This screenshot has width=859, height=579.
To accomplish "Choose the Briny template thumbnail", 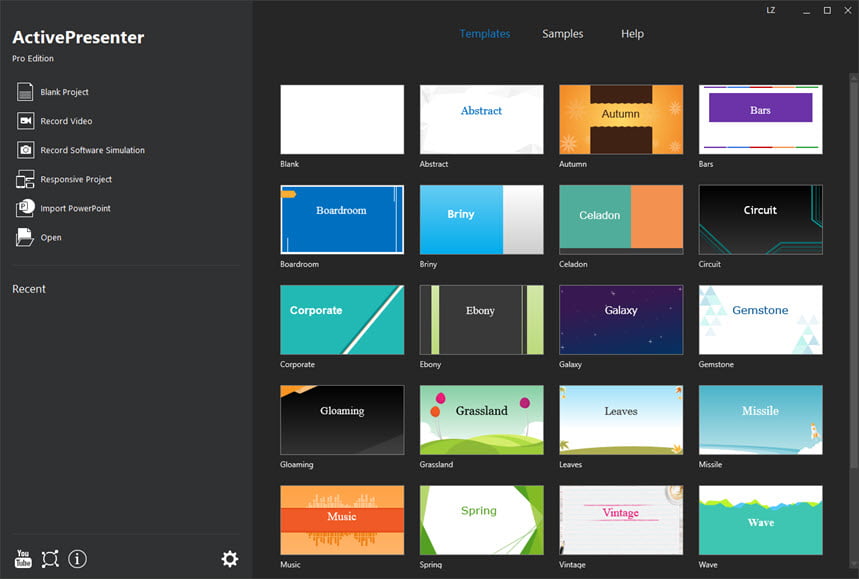I will tap(482, 220).
